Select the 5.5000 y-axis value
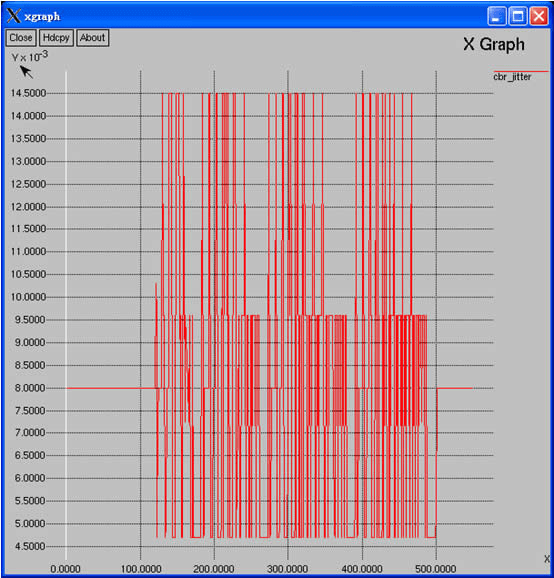 30,501
